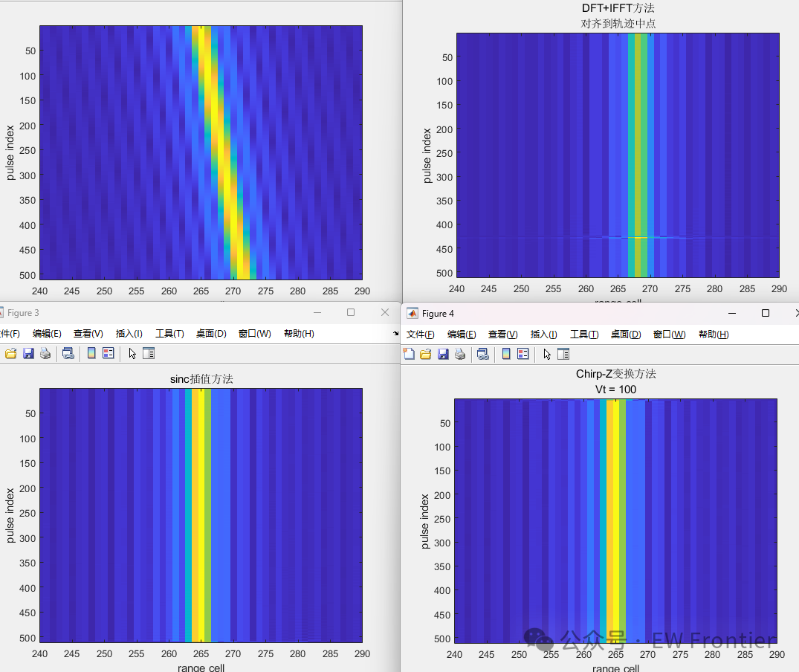Viewport: 799px width, 672px height.
Task: Click the dock arrow beside Figure 3 menu bar
Action: 396,333
